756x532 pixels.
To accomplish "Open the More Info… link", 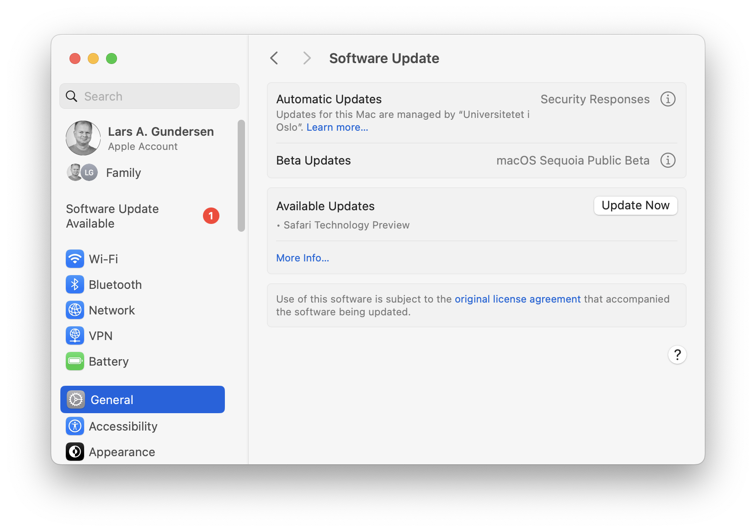I will coord(303,258).
